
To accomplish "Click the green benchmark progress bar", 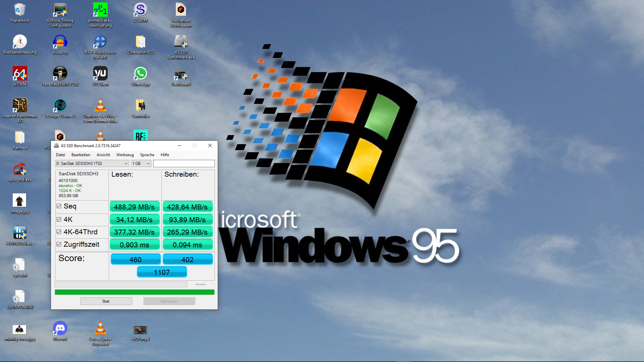I will pyautogui.click(x=135, y=292).
